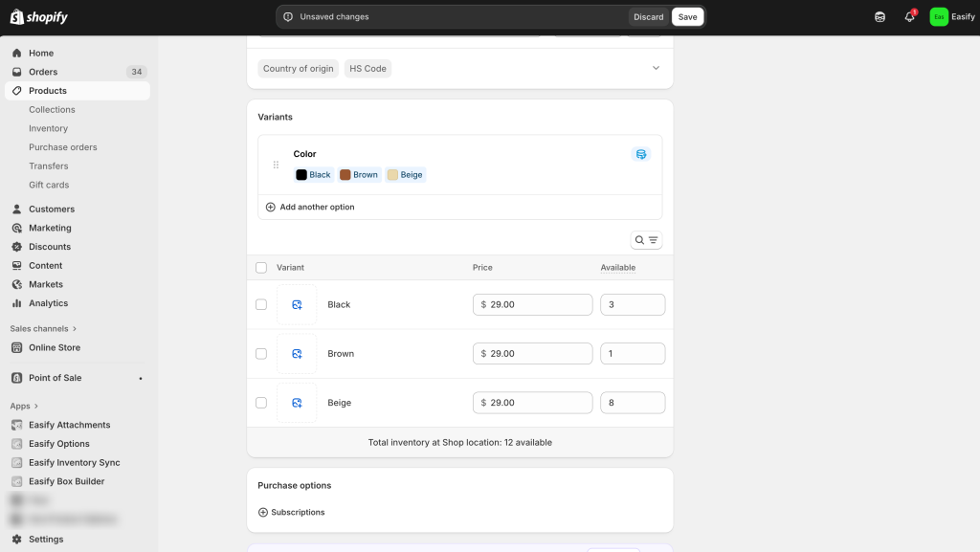Click the Subscriptions plus icon
Viewport: 980px width, 552px height.
tap(263, 513)
